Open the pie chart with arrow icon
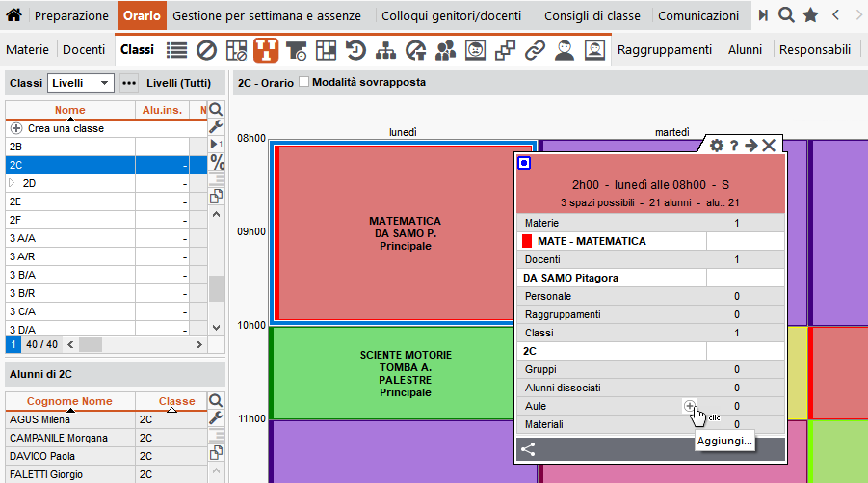Screen dimensions: 868x483 (x=416, y=50)
